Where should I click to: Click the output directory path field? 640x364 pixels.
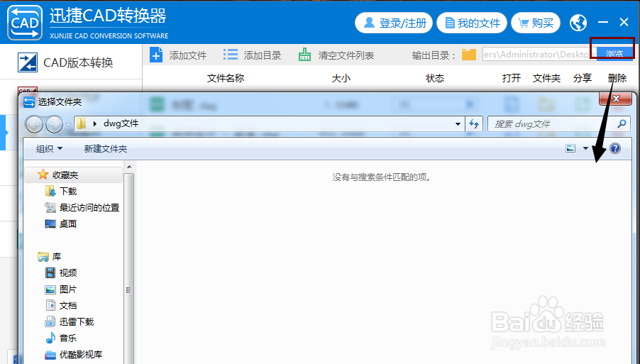click(x=539, y=54)
